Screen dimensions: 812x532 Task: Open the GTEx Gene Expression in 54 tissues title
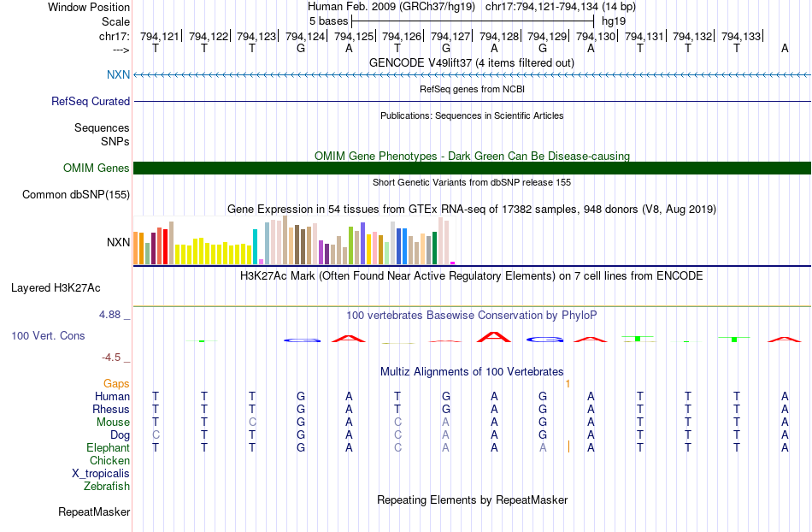(472, 210)
